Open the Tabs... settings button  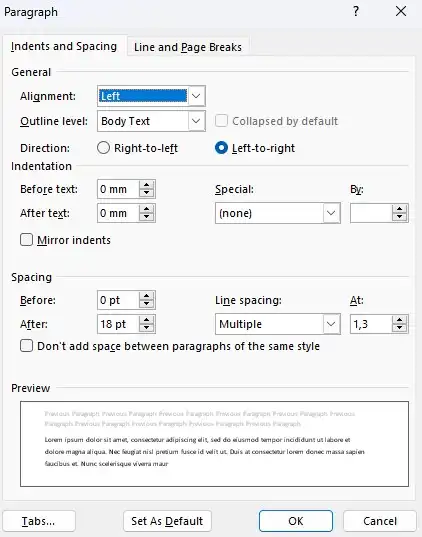[39, 521]
